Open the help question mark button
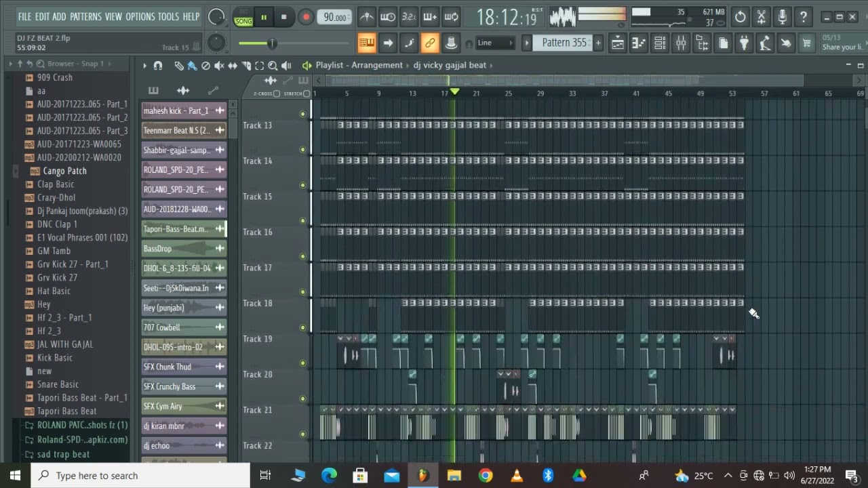Screen dimensions: 868x488 (x=804, y=17)
